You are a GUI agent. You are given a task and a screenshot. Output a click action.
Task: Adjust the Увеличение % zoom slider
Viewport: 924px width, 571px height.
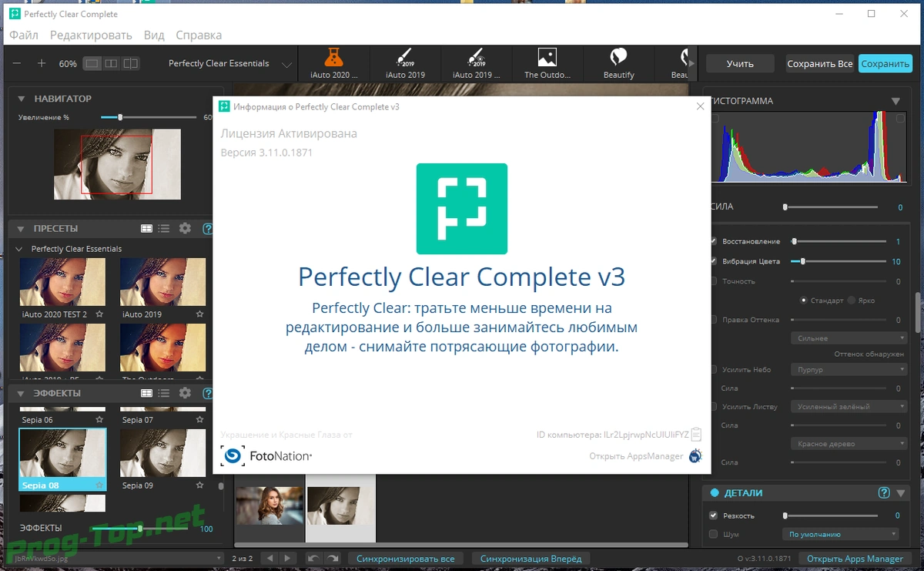click(149, 117)
